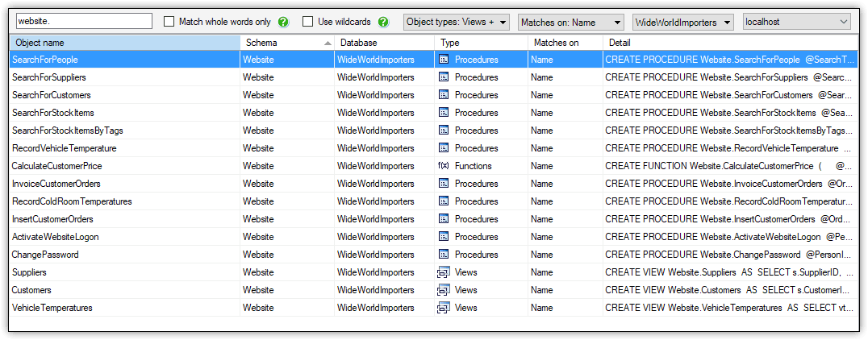The image size is (868, 340).
Task: Click Procedures type text in RecordVehicleTemperature row
Action: (x=477, y=148)
